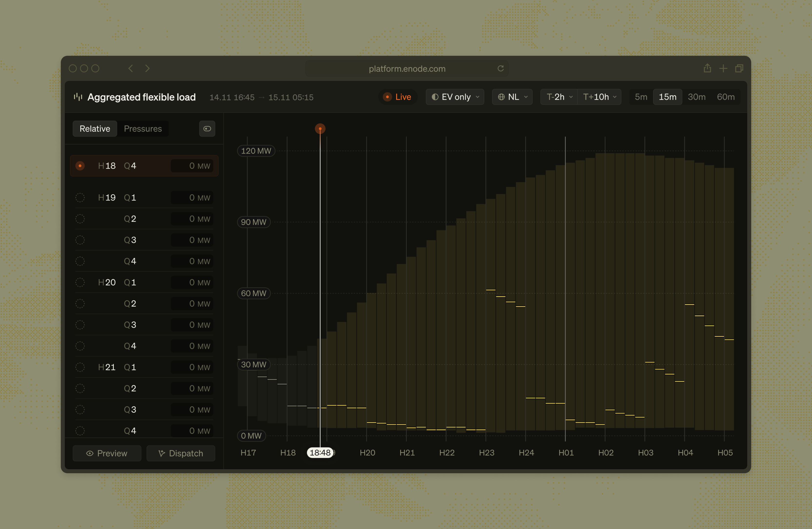812x529 pixels.
Task: Open the NL region dropdown
Action: (512, 97)
